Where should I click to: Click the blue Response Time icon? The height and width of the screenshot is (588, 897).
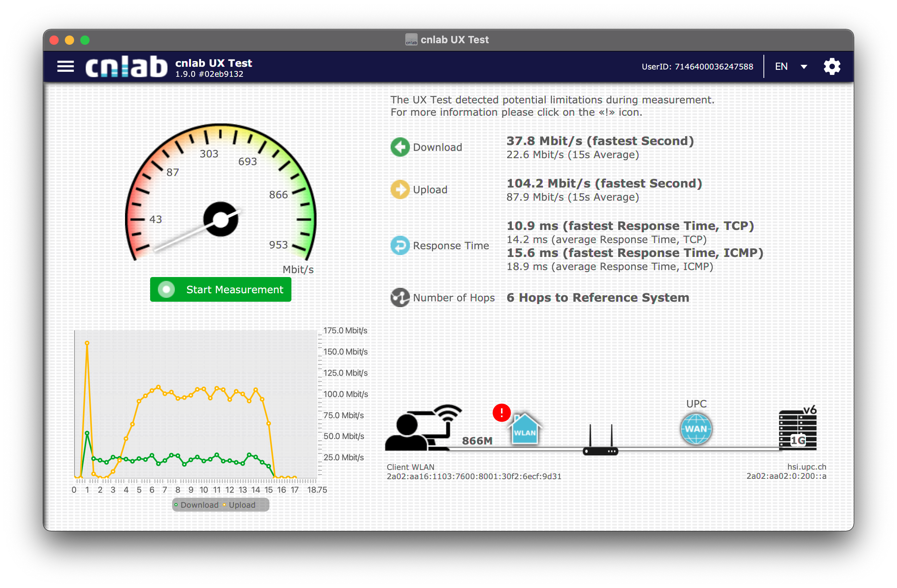tap(400, 246)
